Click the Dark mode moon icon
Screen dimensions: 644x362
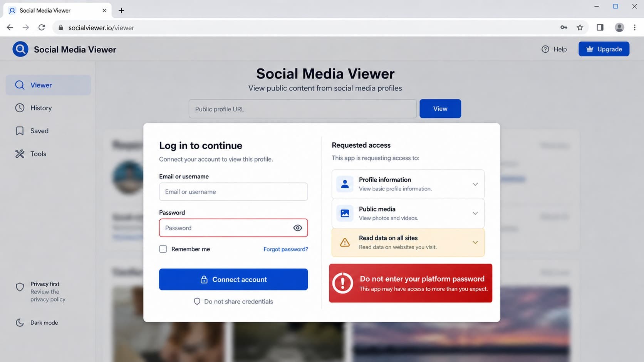click(20, 322)
